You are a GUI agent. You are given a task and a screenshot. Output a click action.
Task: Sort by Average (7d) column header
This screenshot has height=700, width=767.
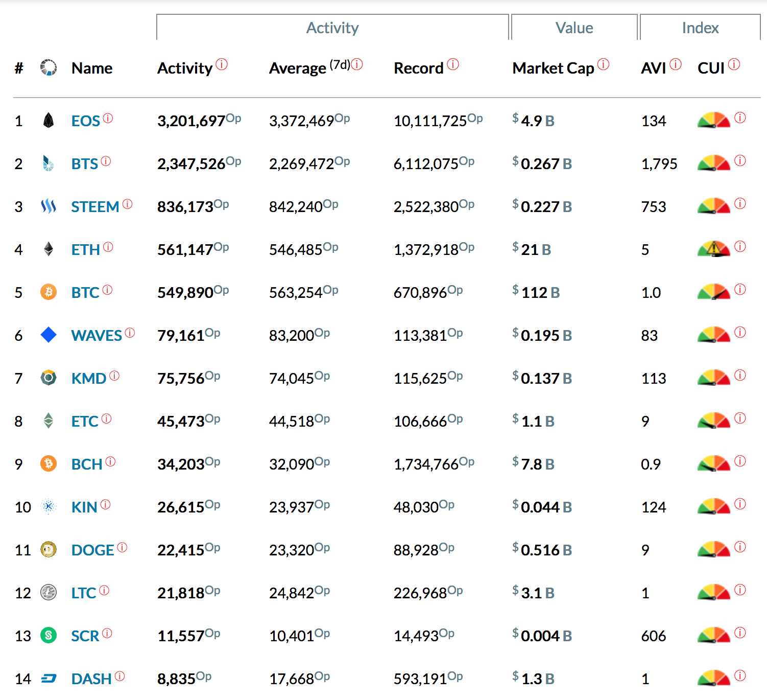coord(298,68)
